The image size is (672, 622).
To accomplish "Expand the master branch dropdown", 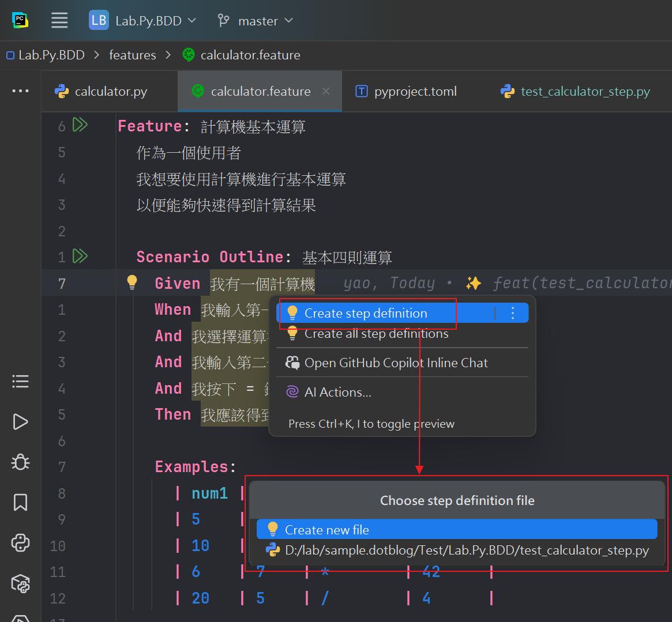I will tap(256, 21).
